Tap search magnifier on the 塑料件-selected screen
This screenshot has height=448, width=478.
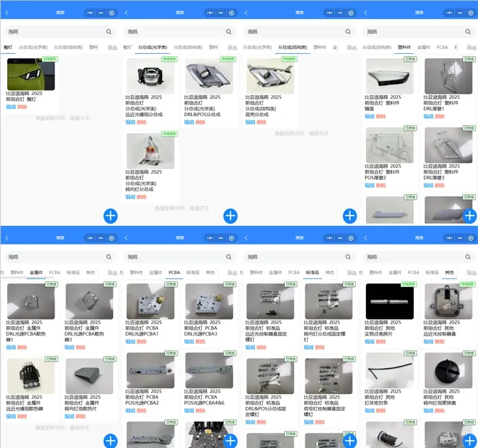(468, 31)
